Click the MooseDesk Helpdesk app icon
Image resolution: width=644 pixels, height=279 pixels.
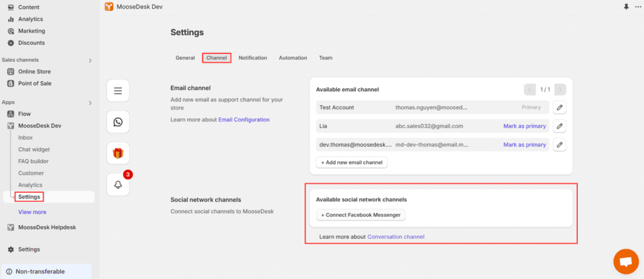point(11,227)
